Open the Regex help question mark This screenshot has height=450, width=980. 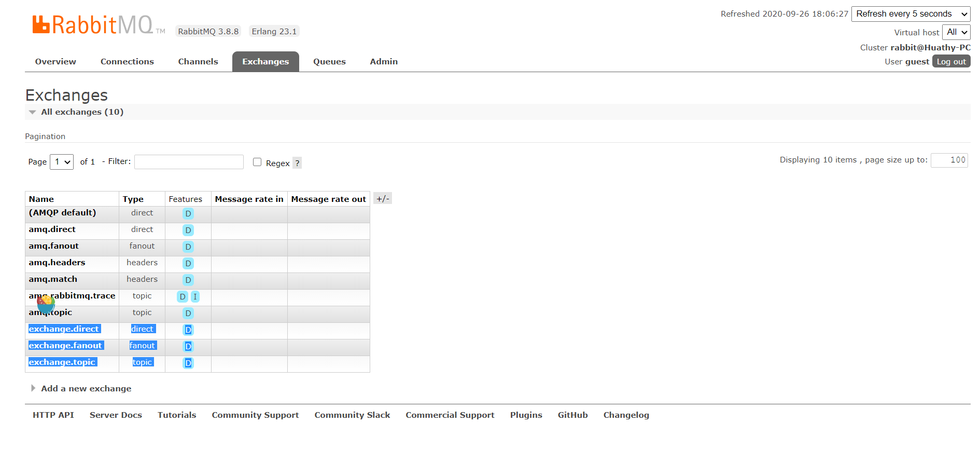[x=297, y=163]
